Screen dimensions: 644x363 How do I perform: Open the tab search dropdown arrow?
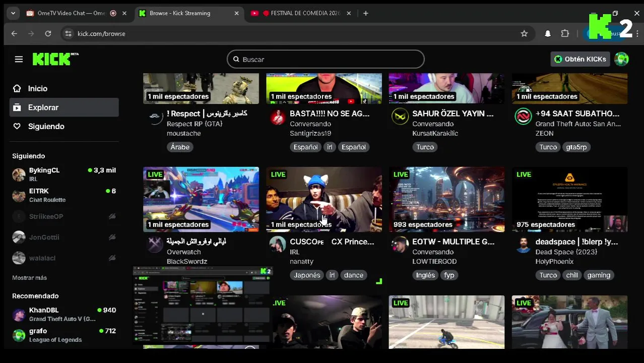[x=13, y=13]
